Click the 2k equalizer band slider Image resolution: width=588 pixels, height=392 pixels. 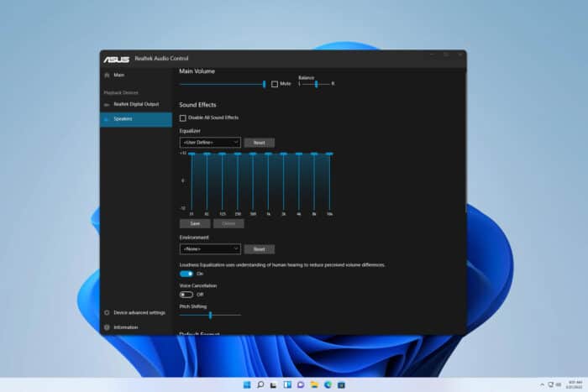(284, 182)
